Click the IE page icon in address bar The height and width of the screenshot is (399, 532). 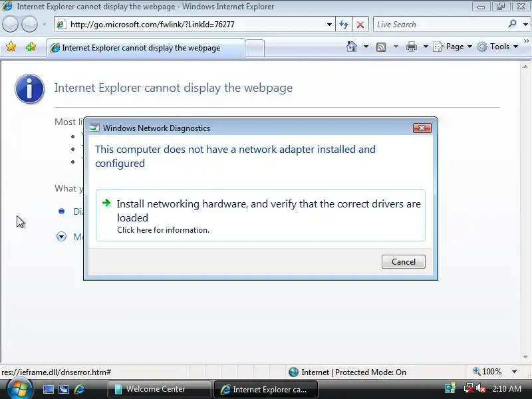click(61, 25)
